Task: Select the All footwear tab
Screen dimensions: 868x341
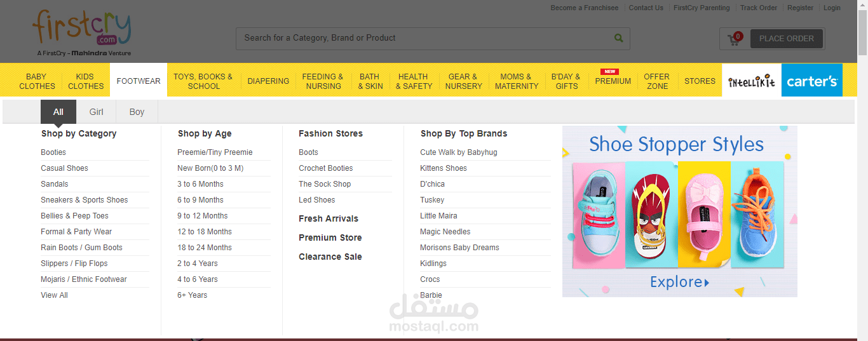Action: [58, 112]
